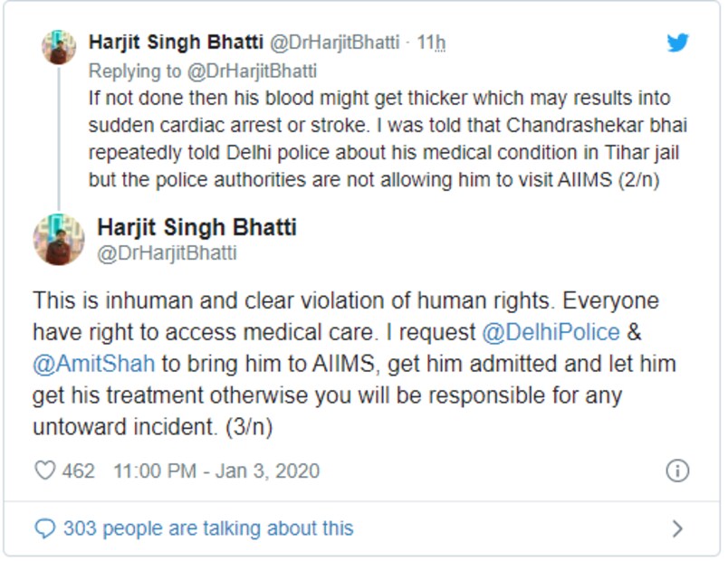Image resolution: width=728 pixels, height=561 pixels.
Task: Open the @AmitShah mention
Action: click(x=94, y=364)
